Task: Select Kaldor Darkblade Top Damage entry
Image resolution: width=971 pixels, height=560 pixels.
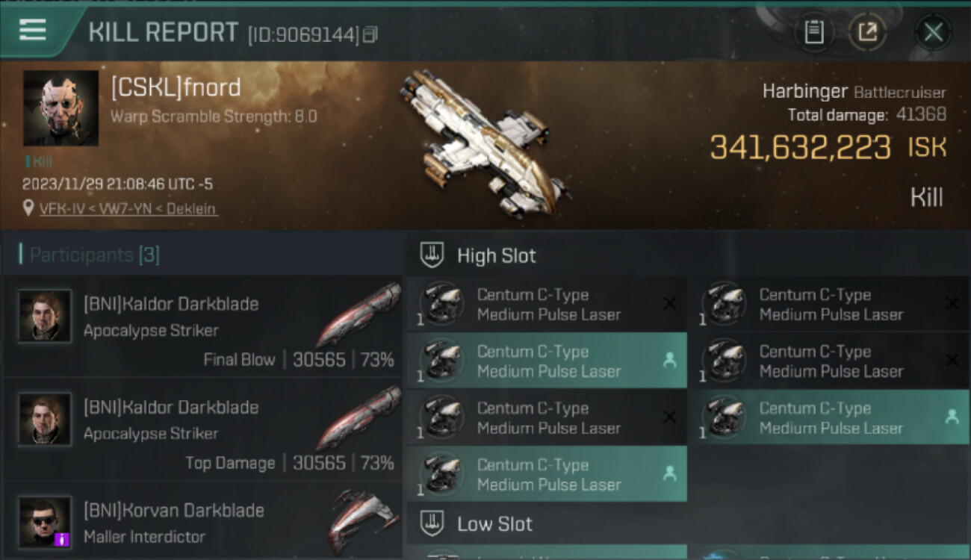Action: [202, 429]
